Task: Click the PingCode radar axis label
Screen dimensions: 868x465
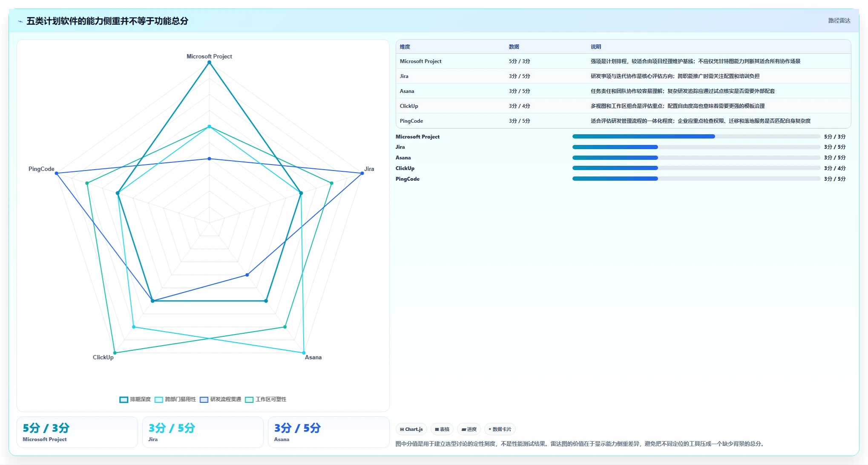Action: (x=41, y=169)
